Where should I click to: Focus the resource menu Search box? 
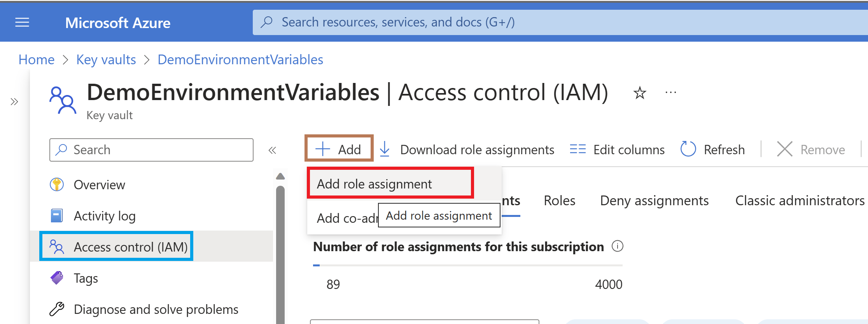(x=151, y=150)
